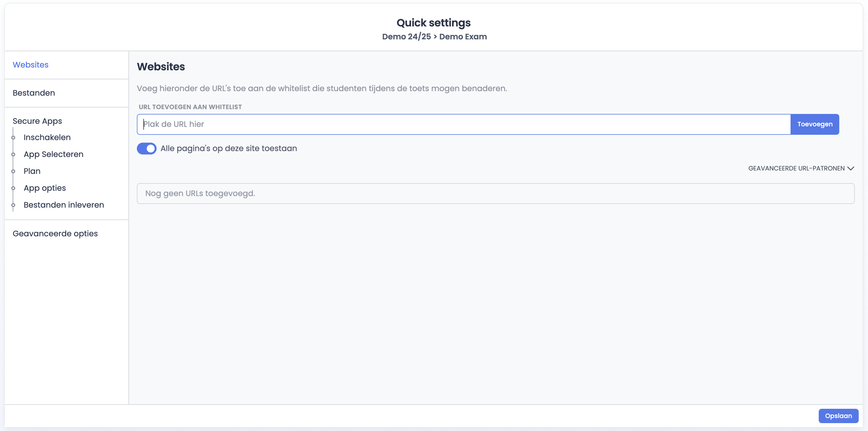Click the 'Demo 24/25' breadcrumb
This screenshot has height=431, width=868.
point(406,37)
